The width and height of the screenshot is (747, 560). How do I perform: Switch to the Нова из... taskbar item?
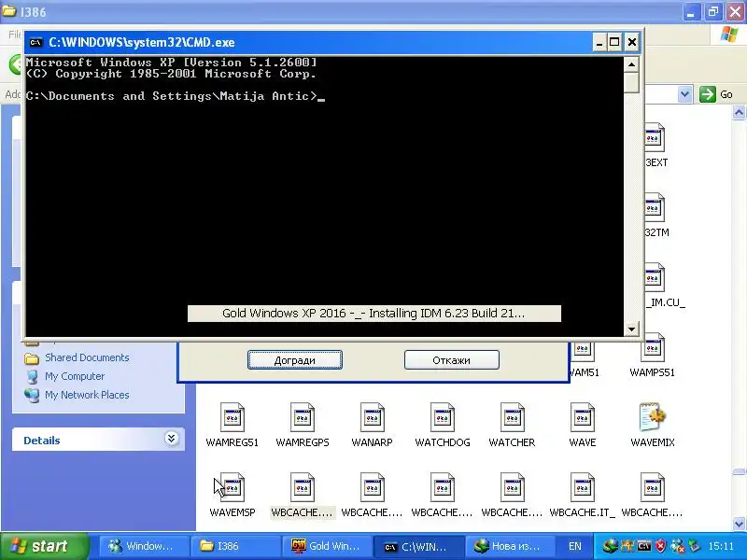[x=510, y=546]
